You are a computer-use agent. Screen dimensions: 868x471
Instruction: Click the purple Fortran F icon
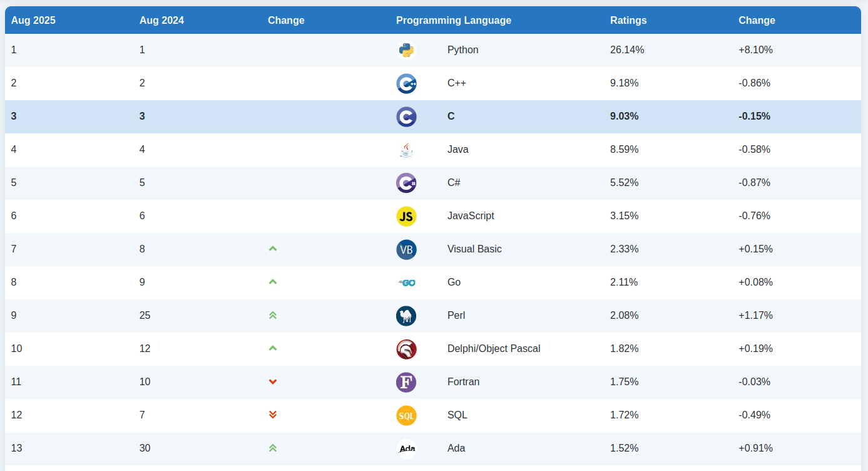[406, 382]
